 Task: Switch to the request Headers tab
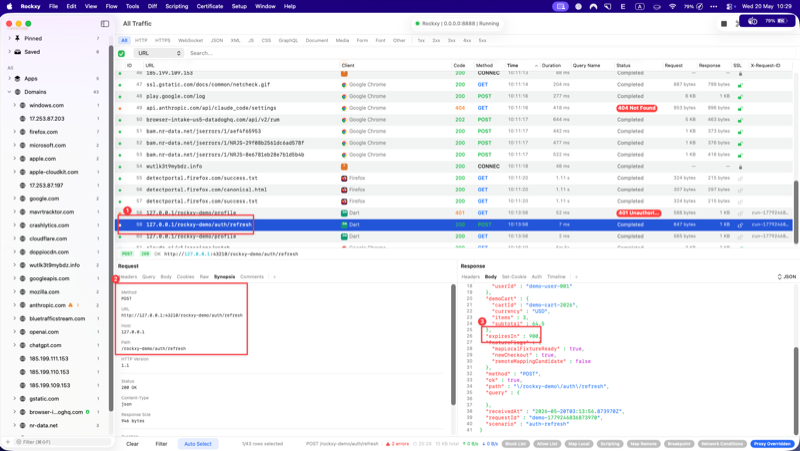click(x=129, y=277)
